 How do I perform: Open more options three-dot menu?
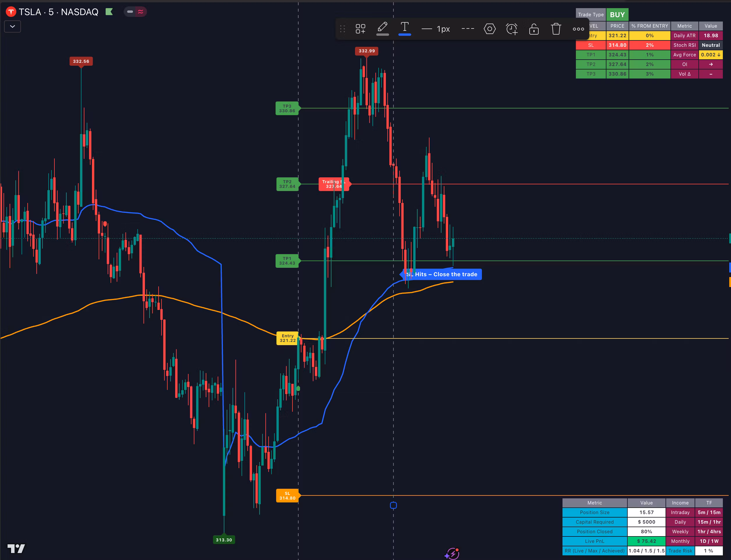(578, 29)
